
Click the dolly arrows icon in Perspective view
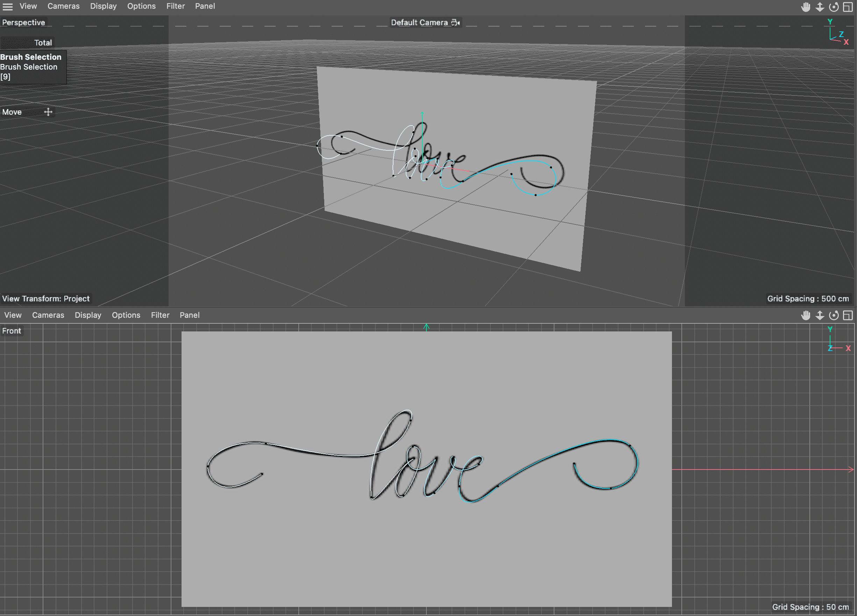click(x=820, y=7)
